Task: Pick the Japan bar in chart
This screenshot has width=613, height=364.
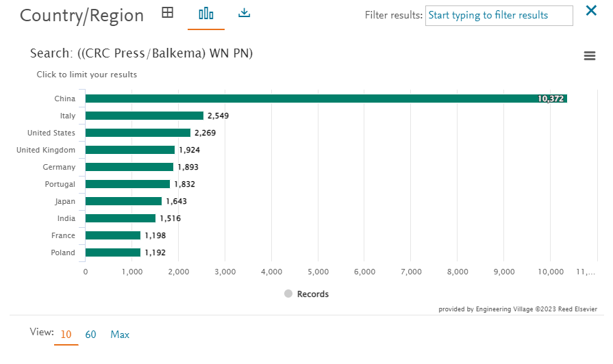Action: (x=123, y=201)
